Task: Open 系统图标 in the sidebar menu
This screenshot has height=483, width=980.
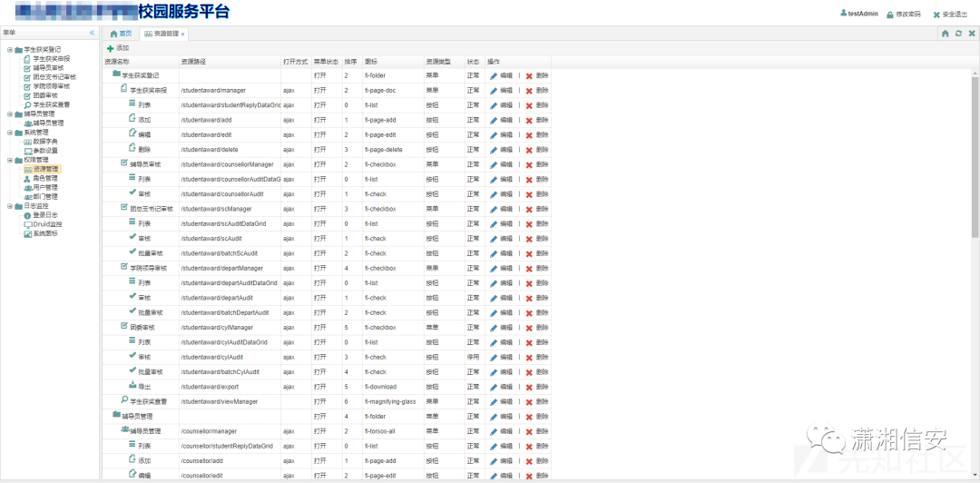Action: click(x=45, y=233)
